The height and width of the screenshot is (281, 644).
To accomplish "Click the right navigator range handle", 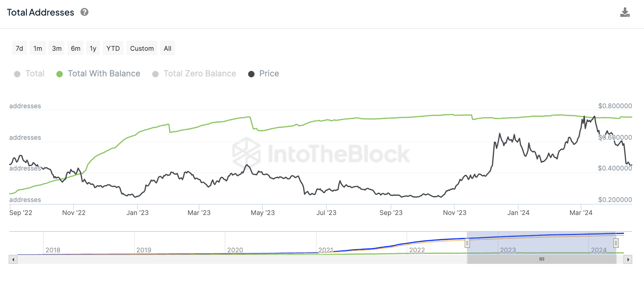I will [x=616, y=243].
